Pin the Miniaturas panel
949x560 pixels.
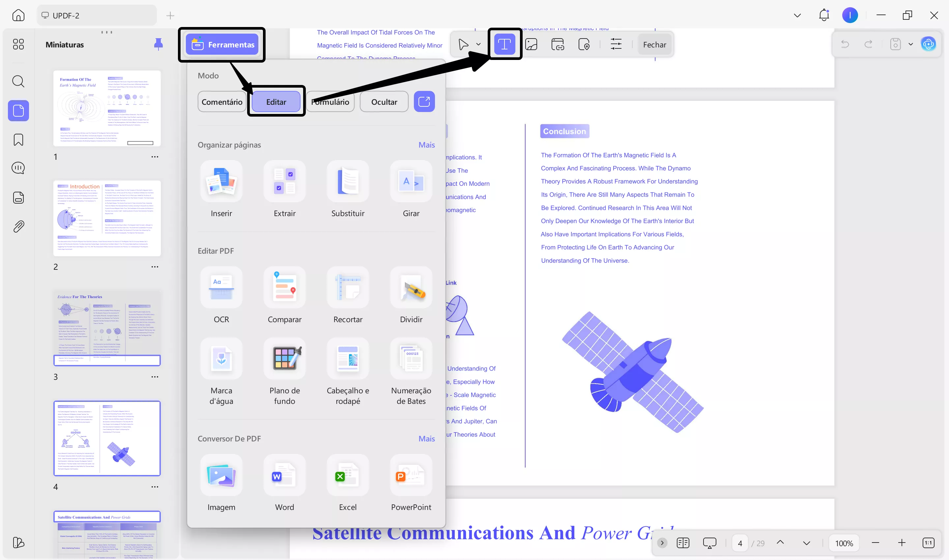pyautogui.click(x=158, y=44)
